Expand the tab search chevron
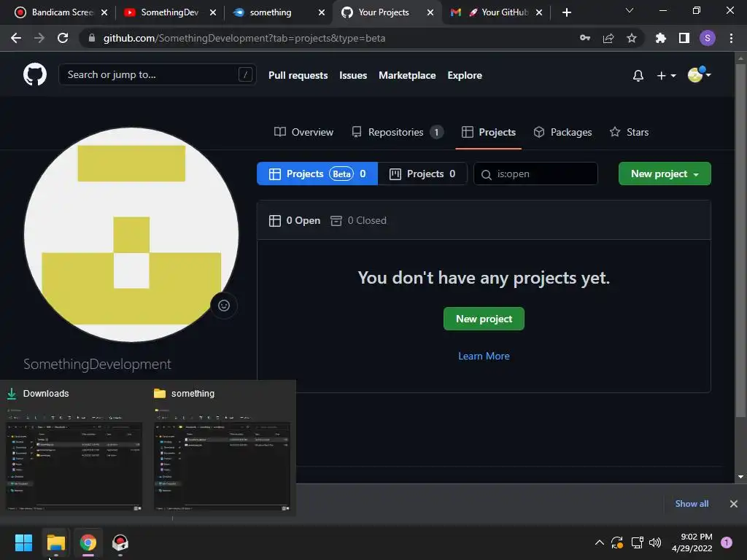This screenshot has width=747, height=560. (x=630, y=10)
